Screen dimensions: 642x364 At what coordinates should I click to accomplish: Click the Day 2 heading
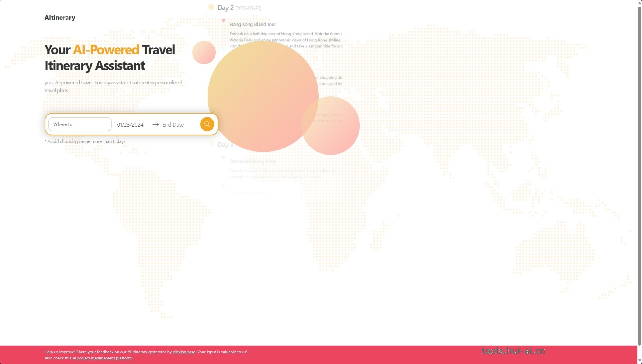click(x=225, y=8)
